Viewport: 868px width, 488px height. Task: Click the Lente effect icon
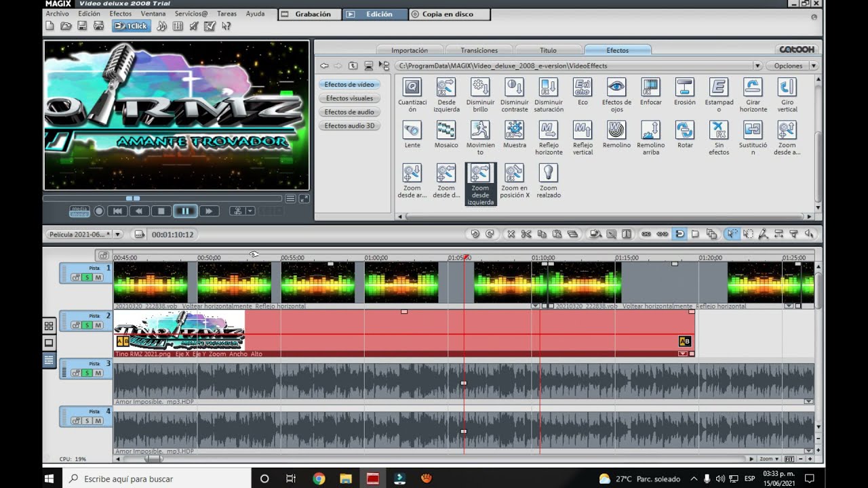pos(412,129)
